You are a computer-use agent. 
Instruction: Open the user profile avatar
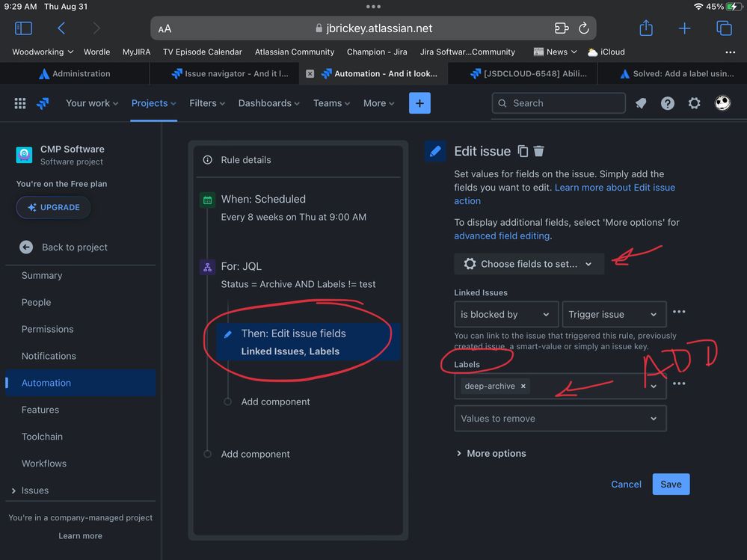(x=722, y=103)
